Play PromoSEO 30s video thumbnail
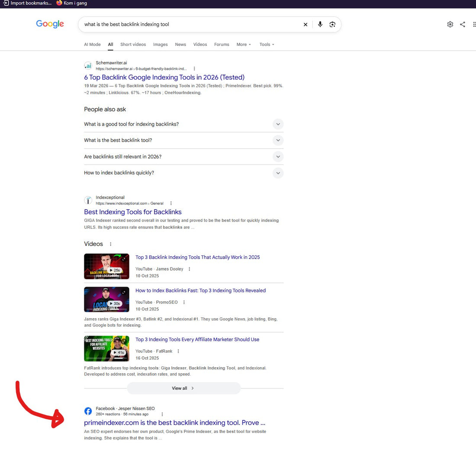 [x=106, y=300]
